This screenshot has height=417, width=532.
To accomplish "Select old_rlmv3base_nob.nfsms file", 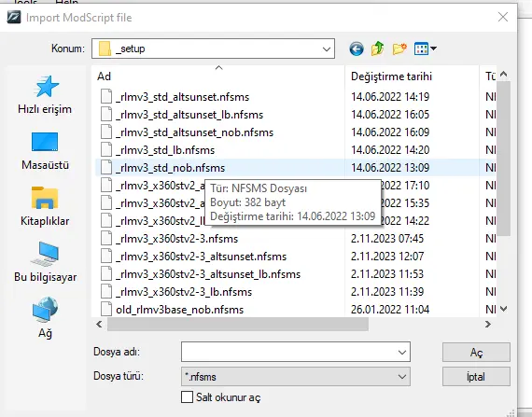I will click(180, 310).
